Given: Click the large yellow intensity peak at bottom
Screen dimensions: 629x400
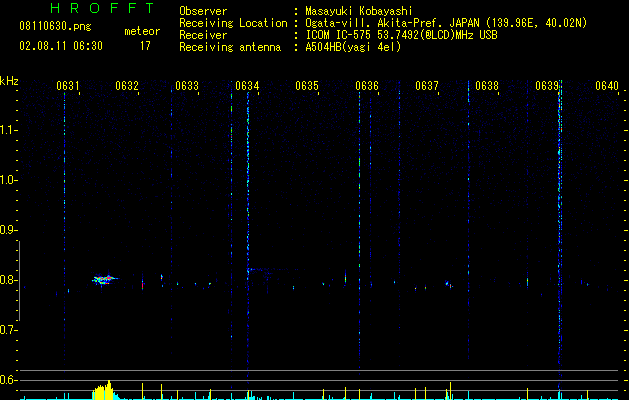Looking at the screenshot, I should (104, 390).
